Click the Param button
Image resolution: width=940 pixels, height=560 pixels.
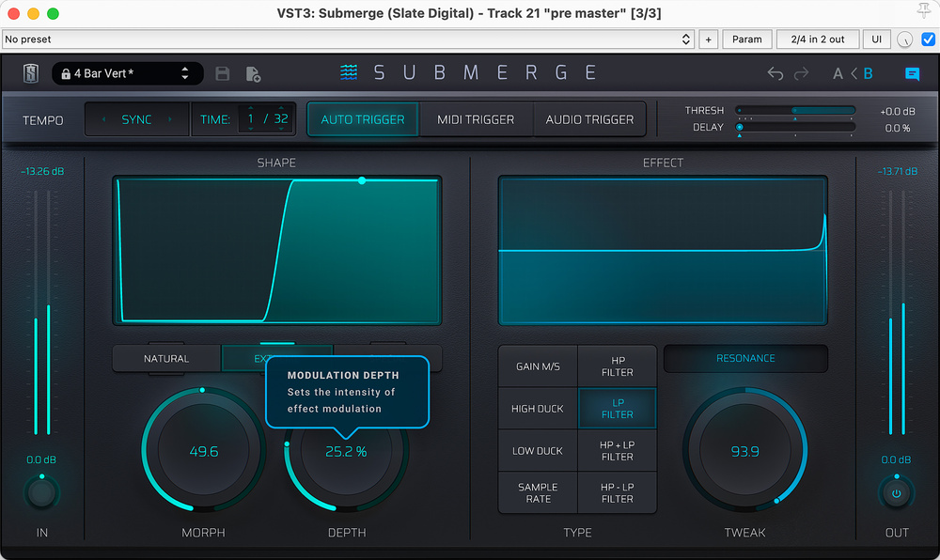pos(747,39)
